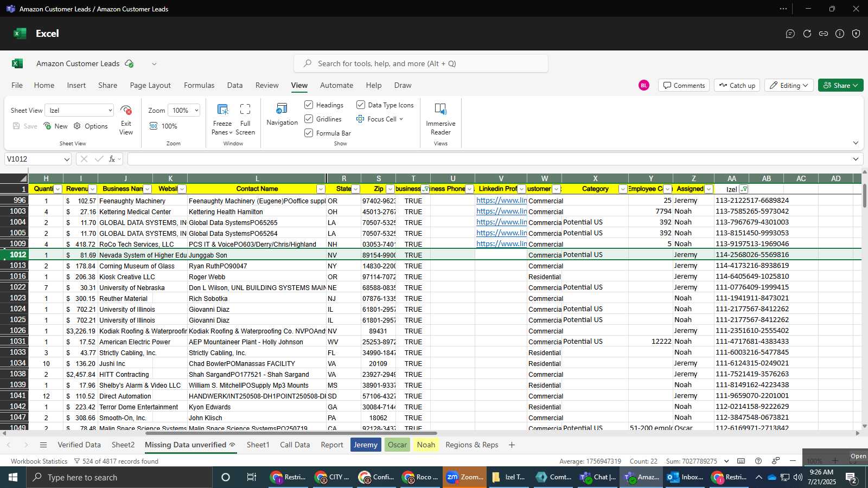Open the Freeze Panes tool
Screen dimensions: 868x488
(x=222, y=119)
